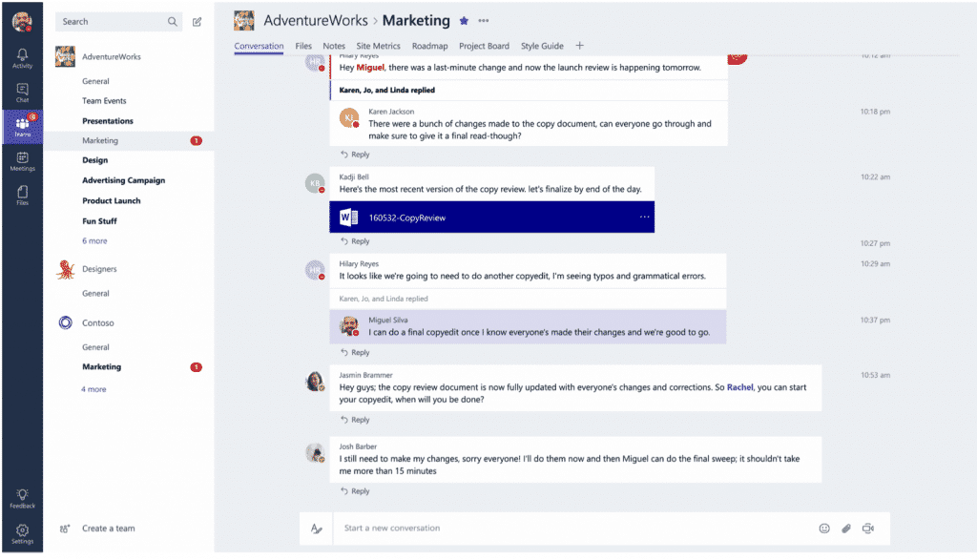Reply to Kadji Bell's message

click(x=355, y=241)
